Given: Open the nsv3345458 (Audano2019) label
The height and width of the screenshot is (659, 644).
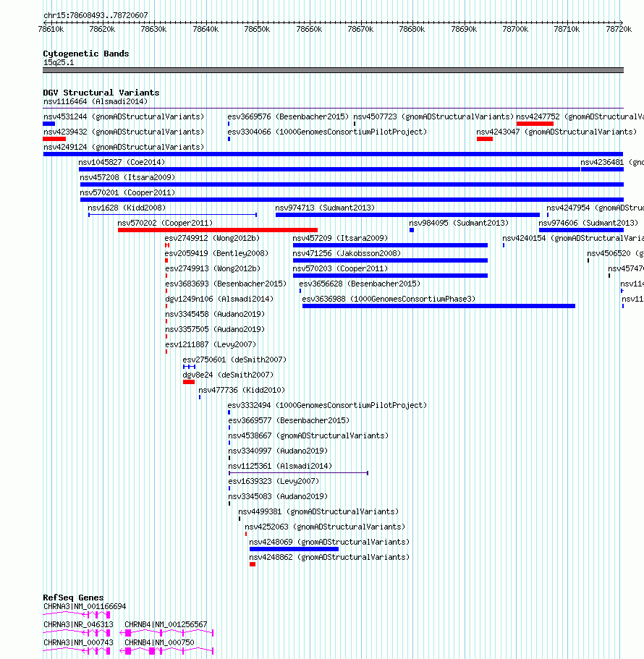Looking at the screenshot, I should (x=215, y=314).
